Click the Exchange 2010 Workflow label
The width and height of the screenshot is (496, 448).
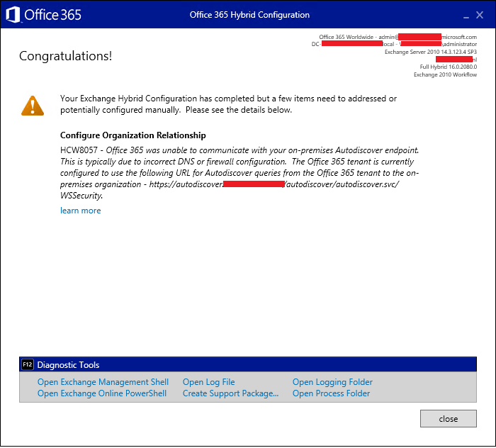click(445, 74)
